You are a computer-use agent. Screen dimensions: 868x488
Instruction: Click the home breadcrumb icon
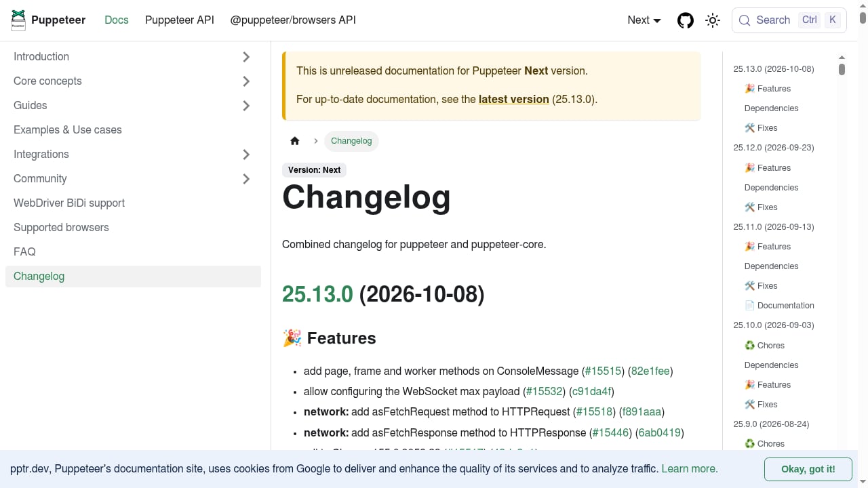point(295,141)
